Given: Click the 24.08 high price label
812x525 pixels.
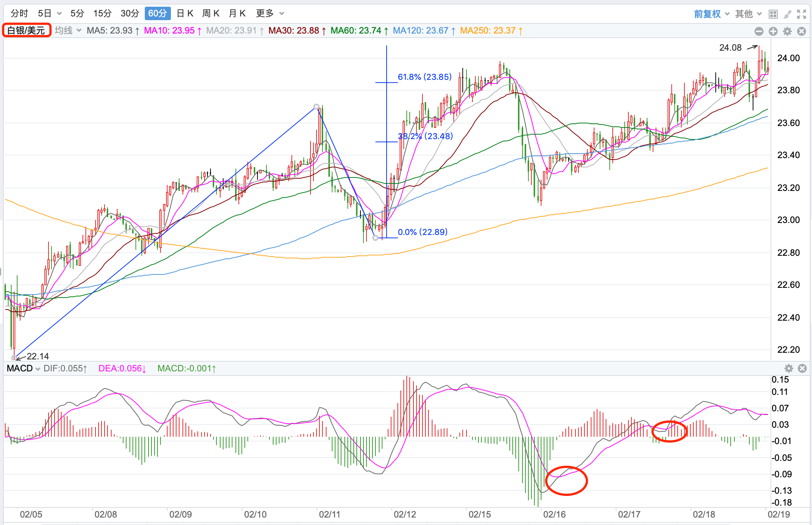Looking at the screenshot, I should tap(730, 48).
